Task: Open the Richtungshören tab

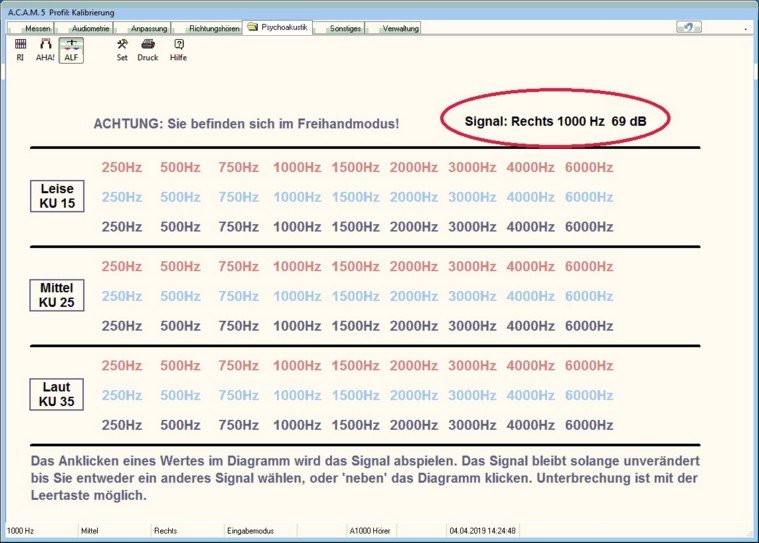Action: [207, 28]
